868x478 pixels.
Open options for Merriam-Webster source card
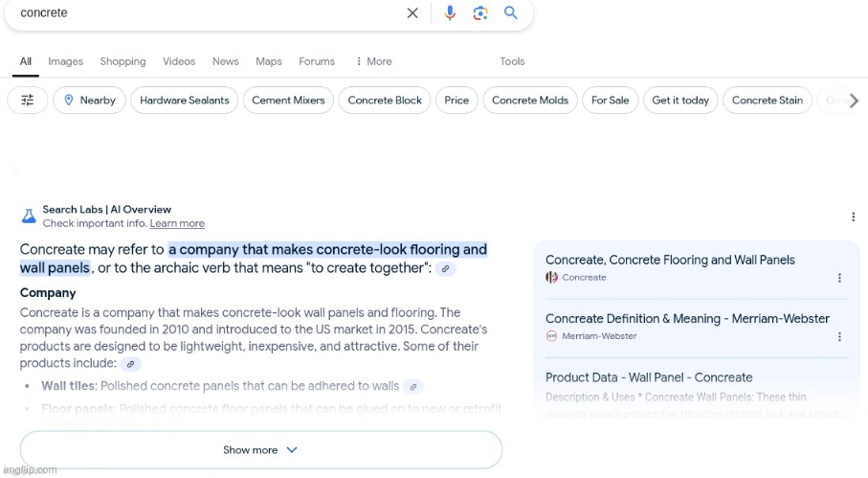(x=839, y=336)
